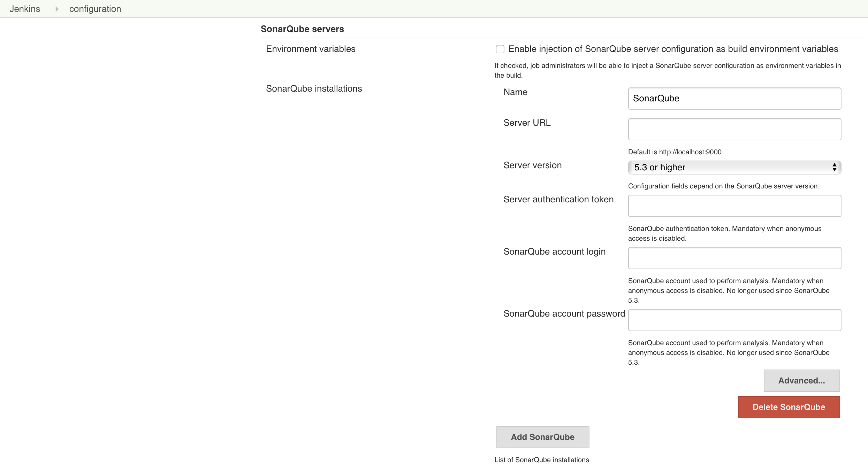
Task: Click the Add SonarQube button
Action: click(x=542, y=437)
